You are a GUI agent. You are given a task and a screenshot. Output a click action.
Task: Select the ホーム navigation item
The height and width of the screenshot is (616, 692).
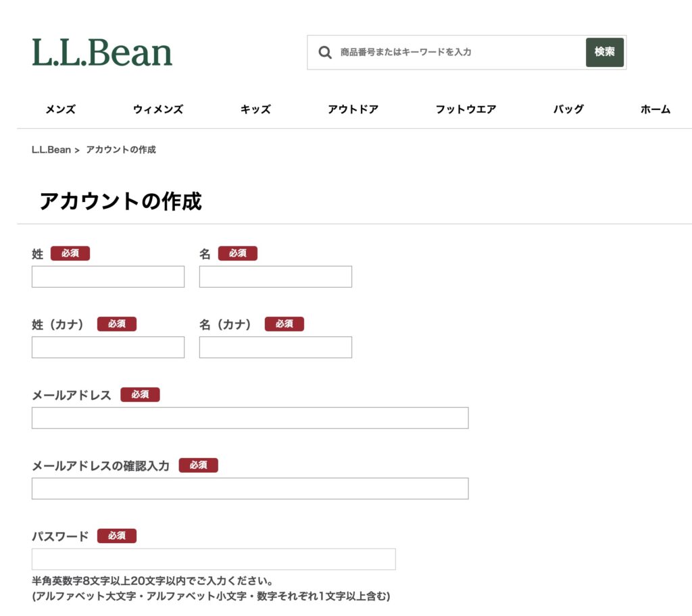(656, 109)
